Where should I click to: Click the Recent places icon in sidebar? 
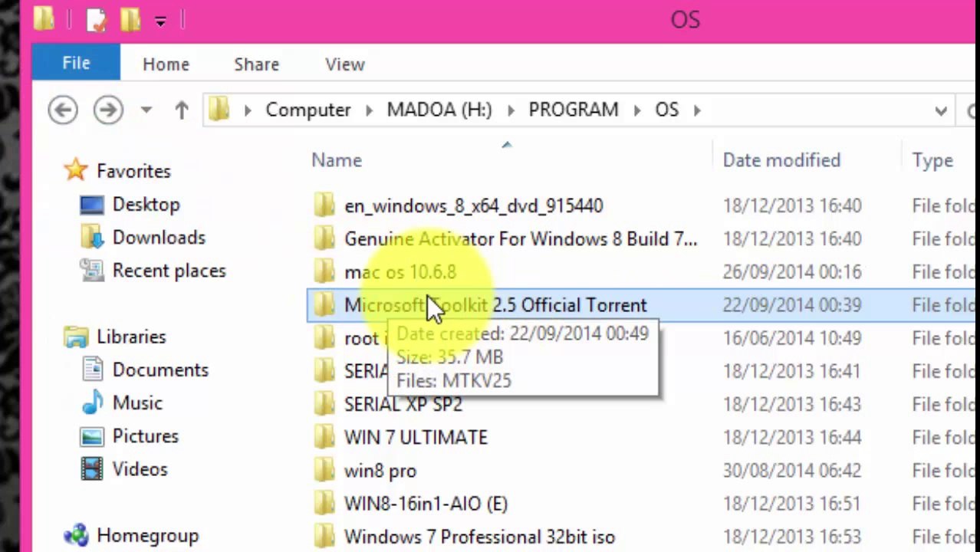(92, 271)
